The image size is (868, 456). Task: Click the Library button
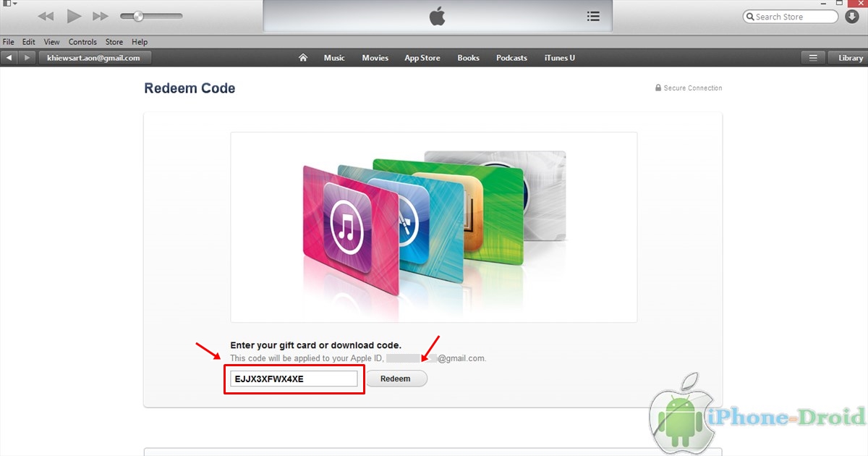(x=851, y=58)
